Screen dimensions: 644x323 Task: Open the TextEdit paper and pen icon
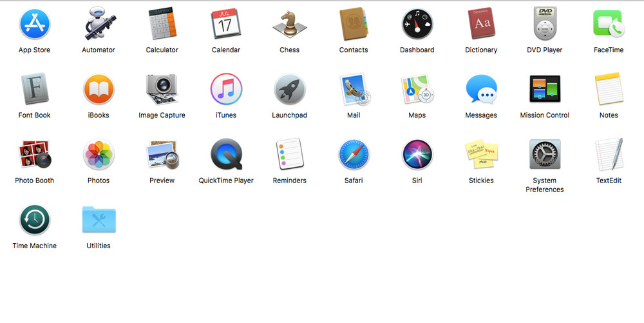[x=609, y=154]
